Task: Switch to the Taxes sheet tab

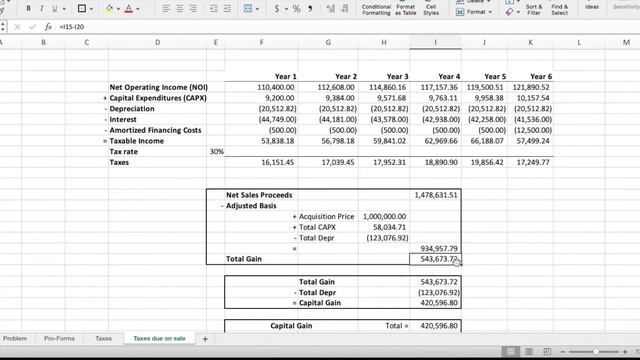Action: pos(104,338)
